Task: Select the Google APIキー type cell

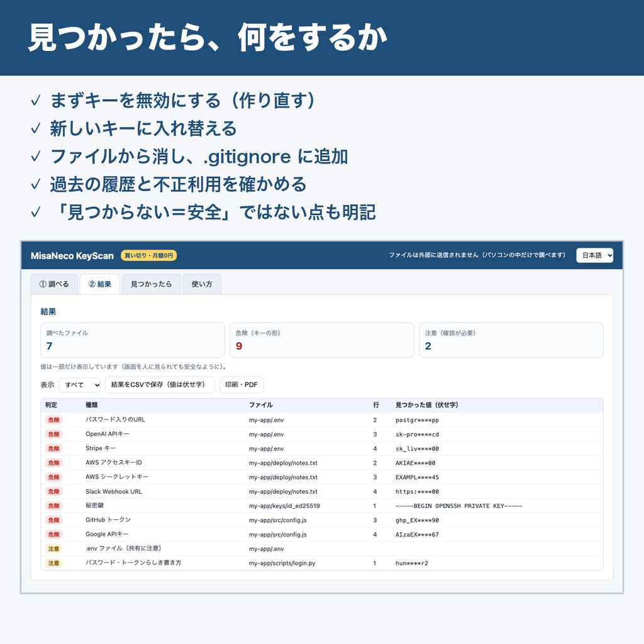Action: pyautogui.click(x=107, y=535)
